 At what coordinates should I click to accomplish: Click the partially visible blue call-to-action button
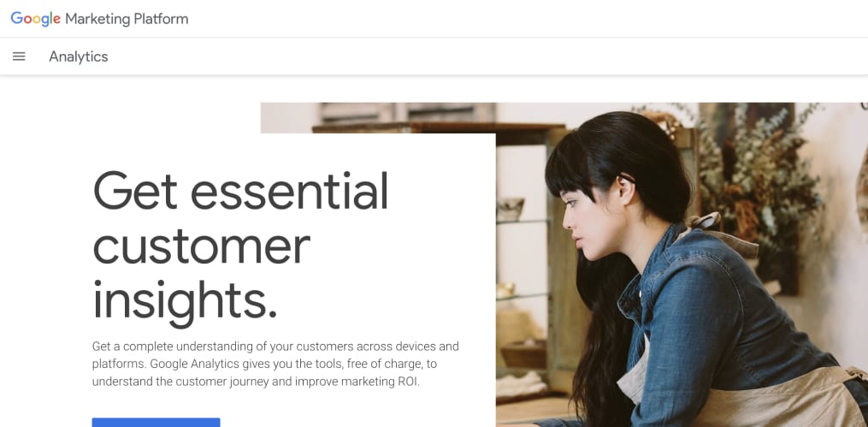156,422
